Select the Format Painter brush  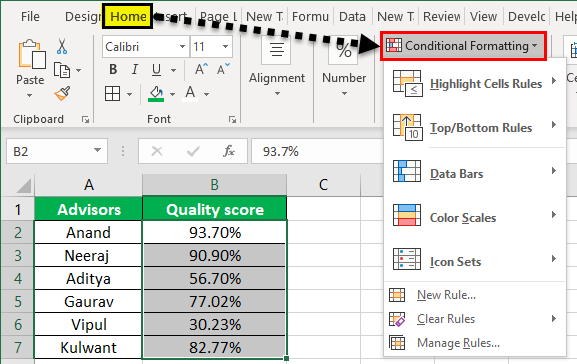[x=62, y=93]
